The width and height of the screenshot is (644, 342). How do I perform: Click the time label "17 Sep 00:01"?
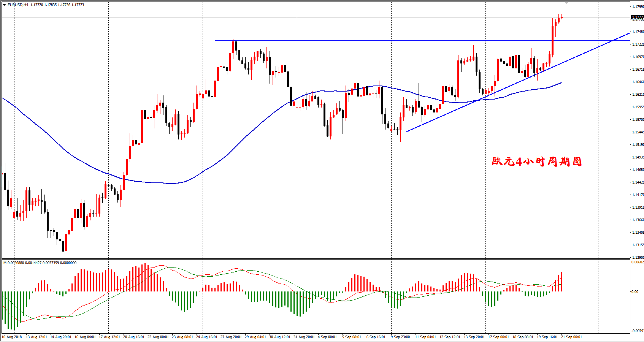pos(499,337)
